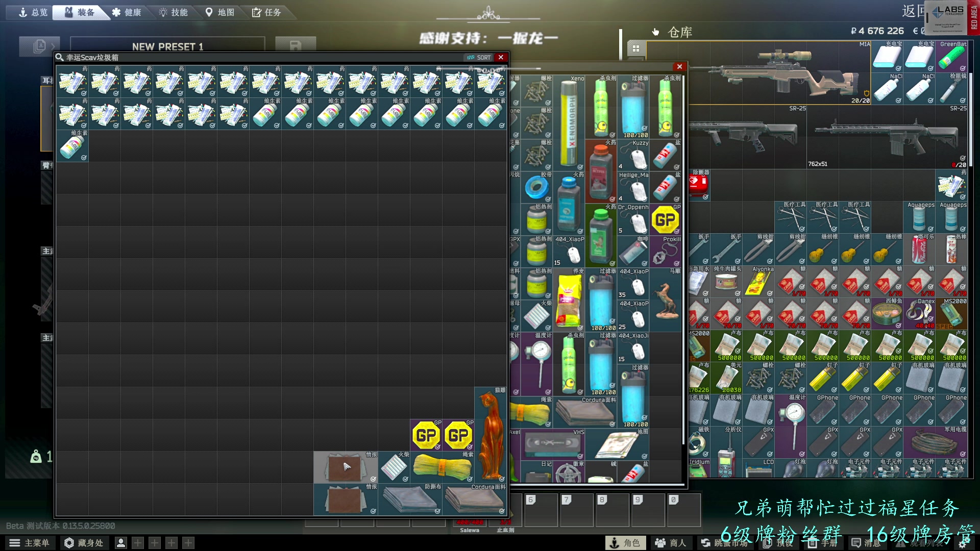Select the 防撕布 ripstop fabric in junkbox
The width and height of the screenshot is (980, 551).
[x=410, y=499]
